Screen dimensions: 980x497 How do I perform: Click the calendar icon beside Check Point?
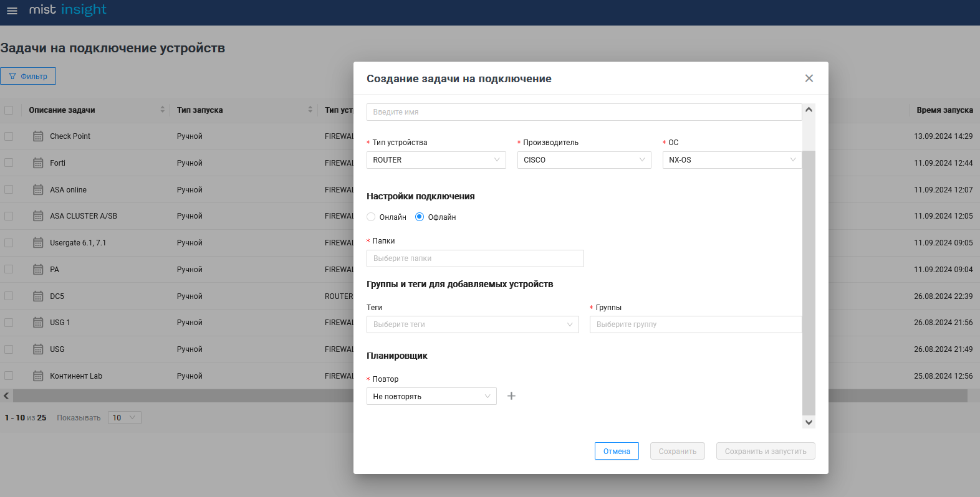pyautogui.click(x=38, y=136)
